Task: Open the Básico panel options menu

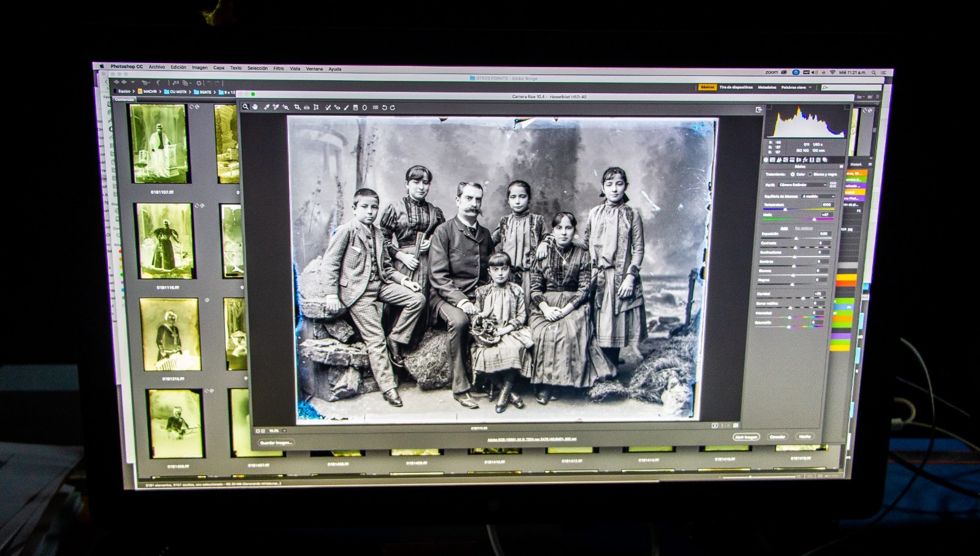Action: coord(841,166)
